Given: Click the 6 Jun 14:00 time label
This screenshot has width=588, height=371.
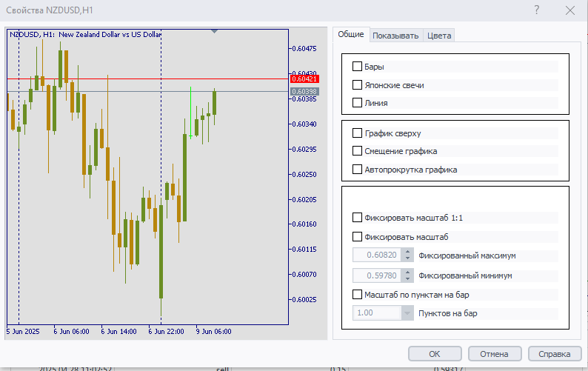Looking at the screenshot, I should pyautogui.click(x=119, y=332).
